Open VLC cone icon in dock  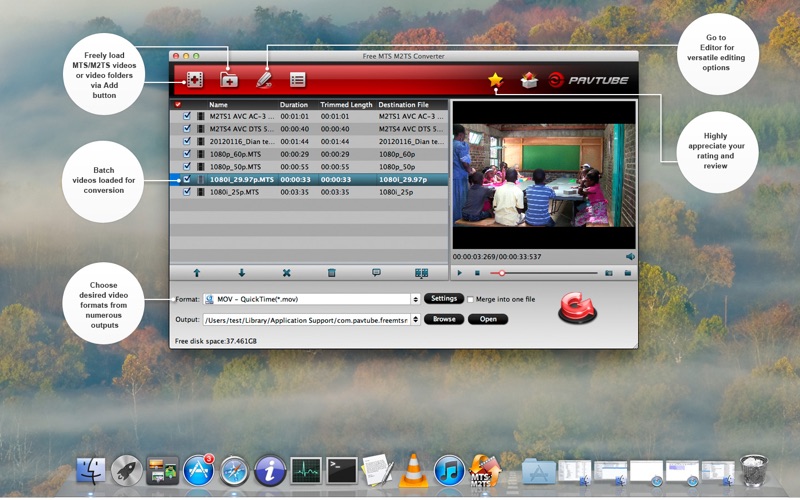pos(413,470)
